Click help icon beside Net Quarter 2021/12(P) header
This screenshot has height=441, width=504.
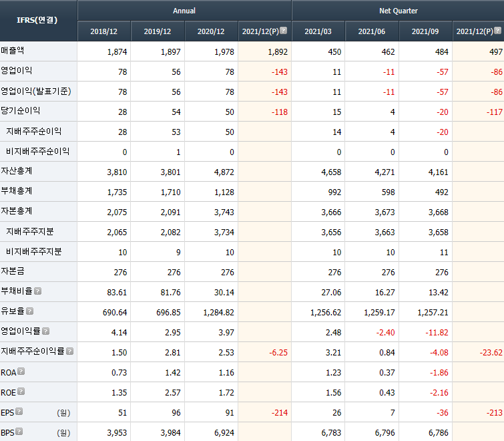pyautogui.click(x=497, y=30)
